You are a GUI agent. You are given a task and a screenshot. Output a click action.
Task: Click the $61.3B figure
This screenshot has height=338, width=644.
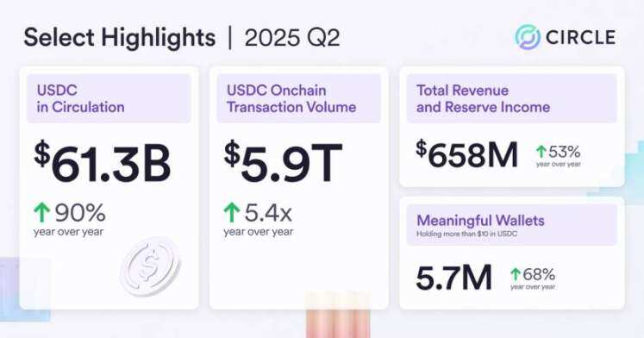coord(103,163)
